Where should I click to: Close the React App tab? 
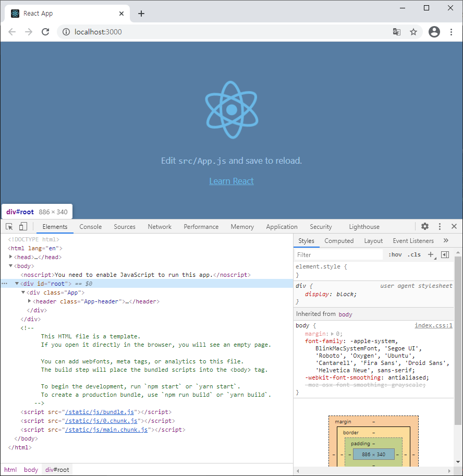121,14
